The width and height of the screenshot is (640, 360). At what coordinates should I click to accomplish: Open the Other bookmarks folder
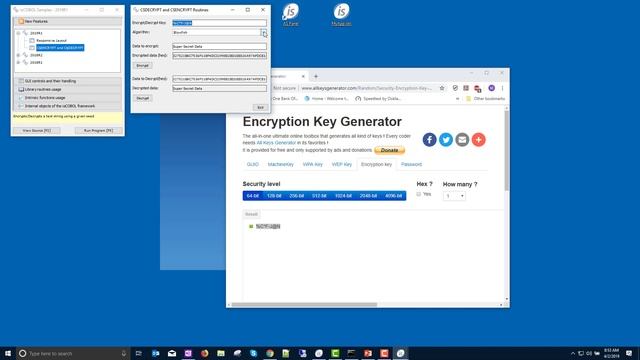(x=486, y=99)
